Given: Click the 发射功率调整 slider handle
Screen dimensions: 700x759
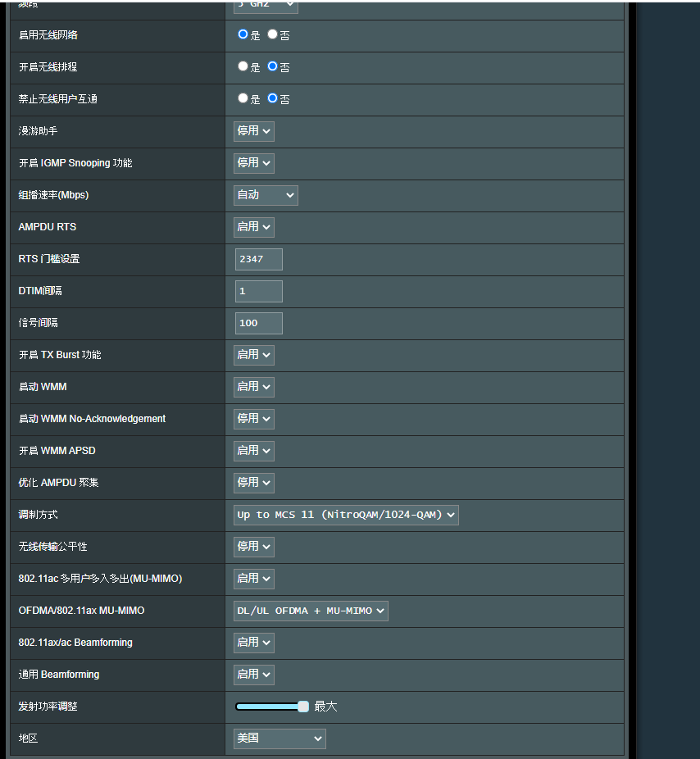Looking at the screenshot, I should 303,707.
